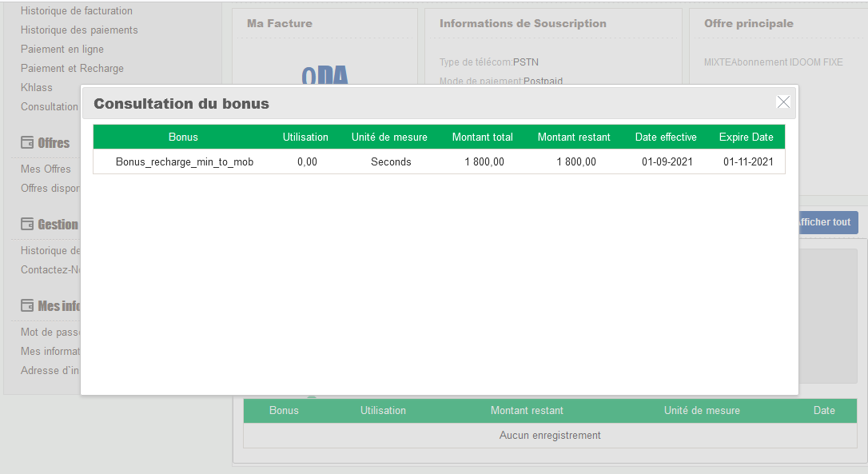Click the Montant total column header
Image resolution: width=868 pixels, height=474 pixels.
click(483, 137)
